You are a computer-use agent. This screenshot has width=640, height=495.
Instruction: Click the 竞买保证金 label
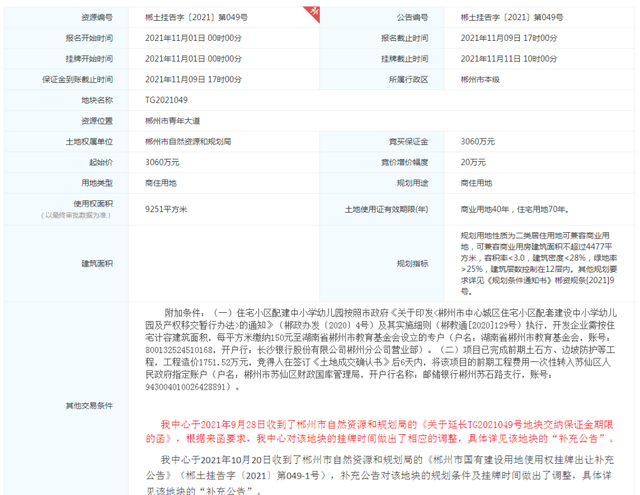click(x=409, y=142)
